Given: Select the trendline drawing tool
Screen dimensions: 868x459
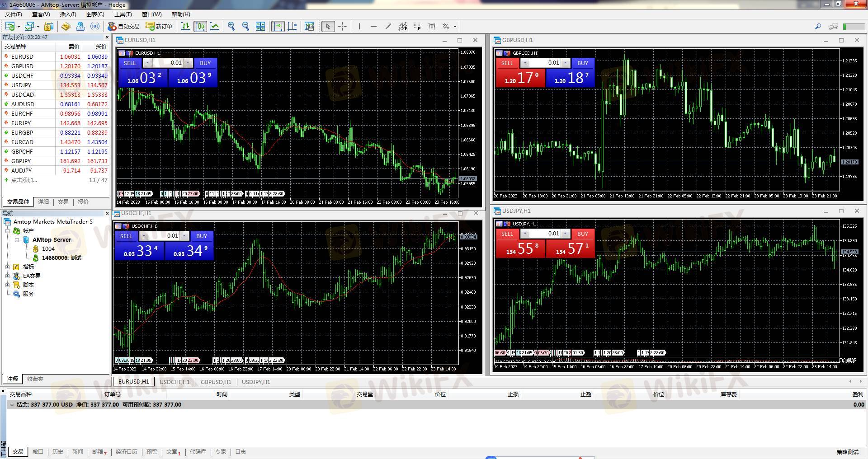Looking at the screenshot, I should 388,26.
